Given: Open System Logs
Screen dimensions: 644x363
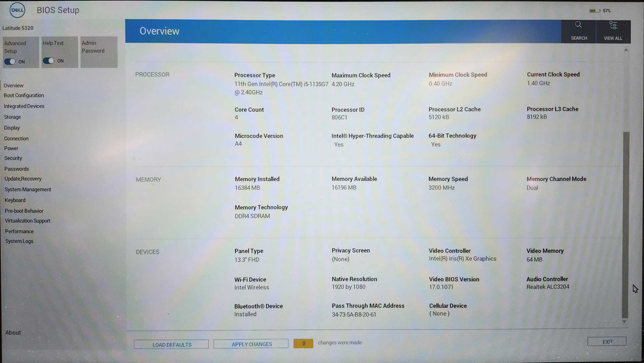Looking at the screenshot, I should (19, 241).
